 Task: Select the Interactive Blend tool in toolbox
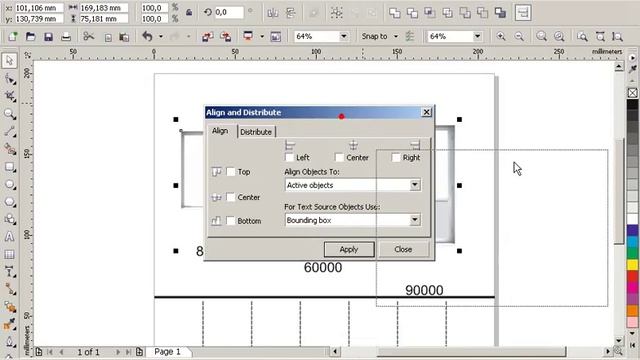coord(9,307)
